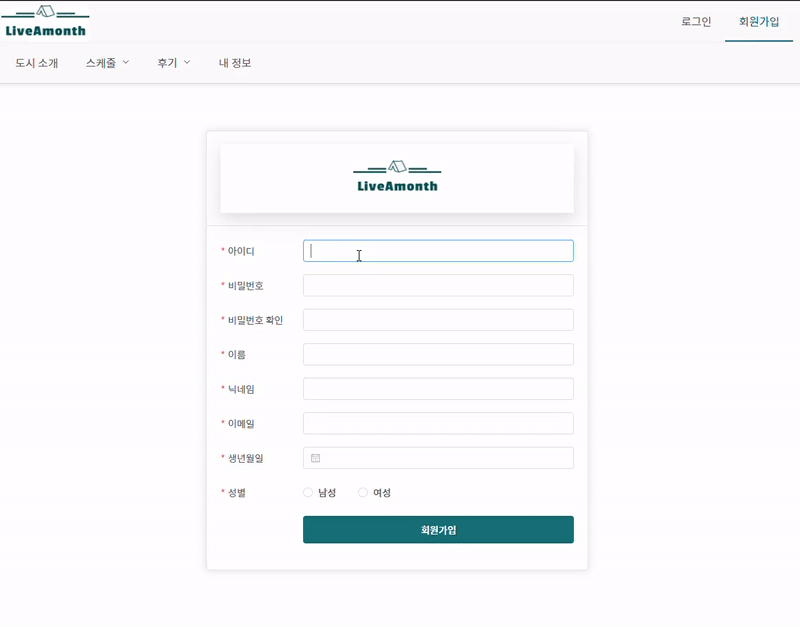800x627 pixels.
Task: Open the 내 정보 menu item
Action: 235,63
